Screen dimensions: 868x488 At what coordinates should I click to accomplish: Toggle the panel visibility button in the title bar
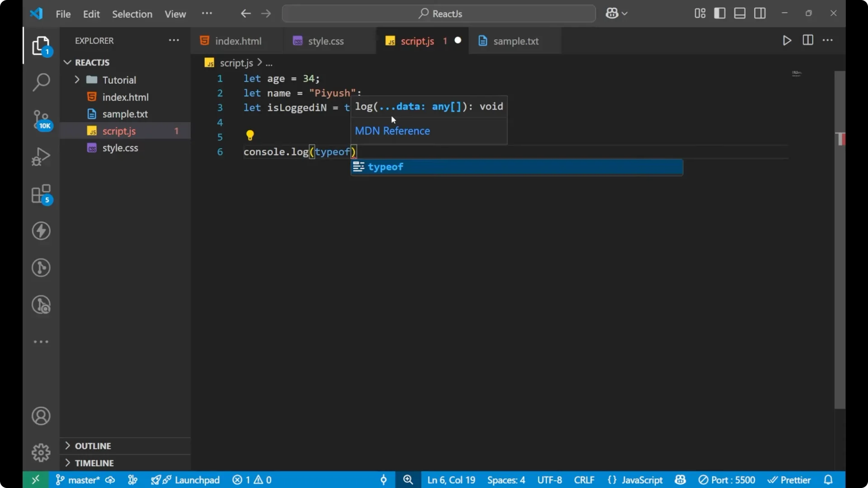pos(740,13)
